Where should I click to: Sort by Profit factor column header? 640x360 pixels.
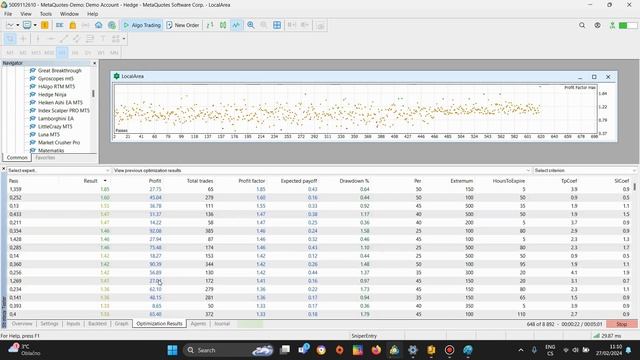251,181
